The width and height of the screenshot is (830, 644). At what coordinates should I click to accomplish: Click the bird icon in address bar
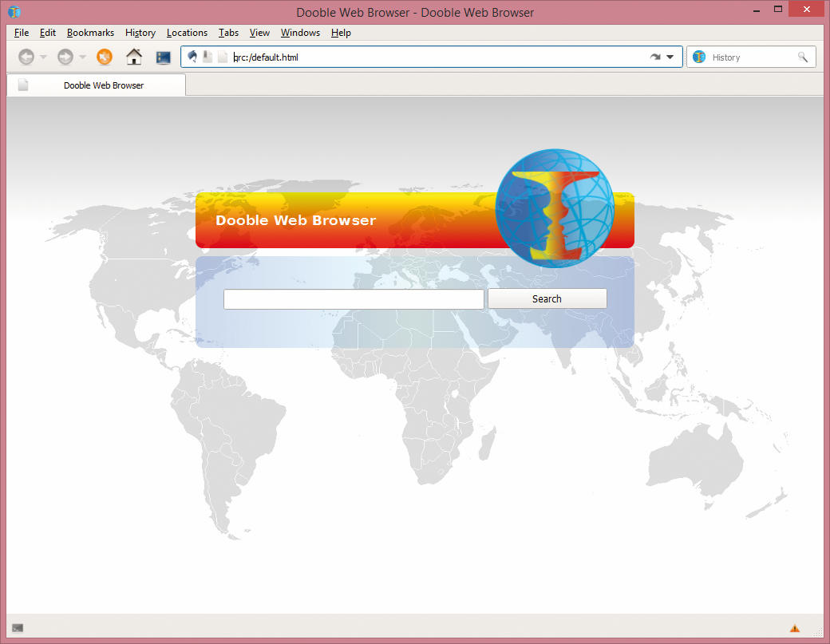(x=192, y=57)
